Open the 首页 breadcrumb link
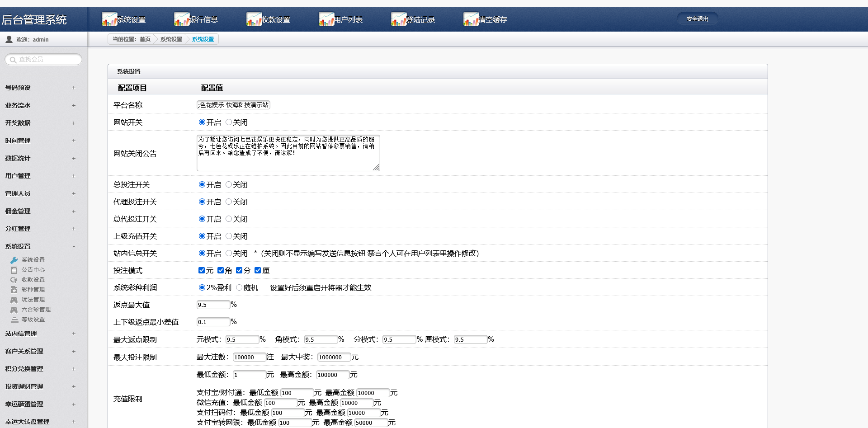The image size is (868, 428). (x=145, y=39)
